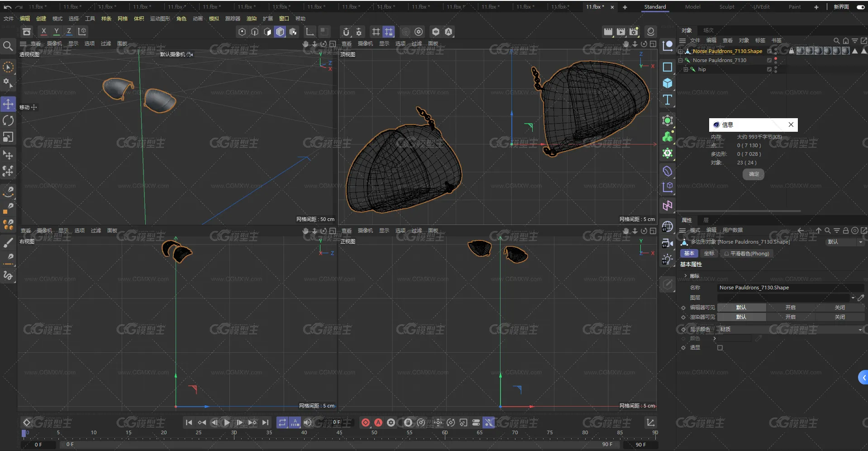The width and height of the screenshot is (868, 451).
Task: Click the coordinate system icon next to Z
Action: click(x=82, y=32)
